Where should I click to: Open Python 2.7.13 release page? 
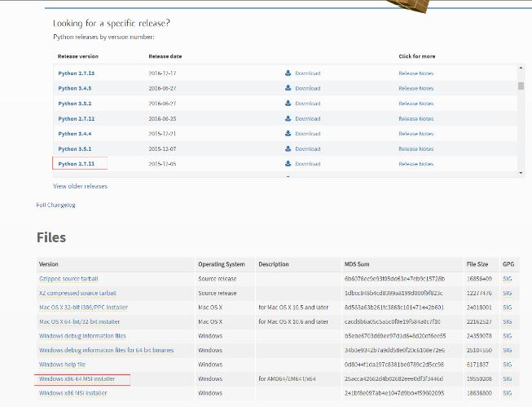tap(77, 73)
